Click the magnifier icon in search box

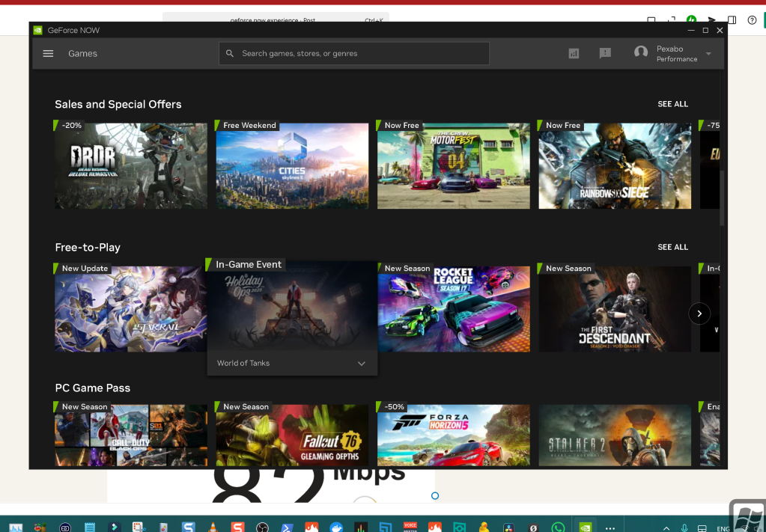pos(230,54)
